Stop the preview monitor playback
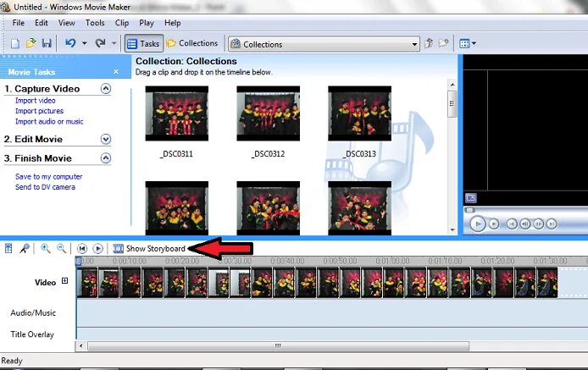Screen dimensions: 588x370 click(494, 224)
